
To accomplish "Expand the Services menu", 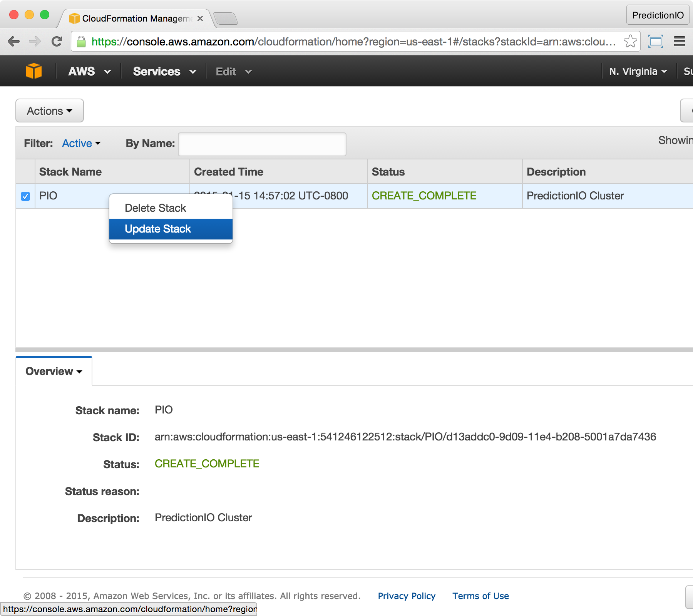I will point(164,72).
